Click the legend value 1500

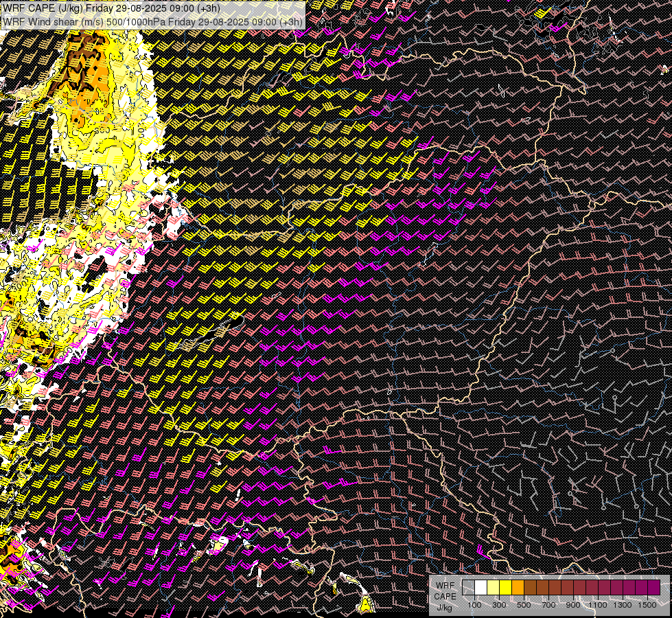coord(647,605)
